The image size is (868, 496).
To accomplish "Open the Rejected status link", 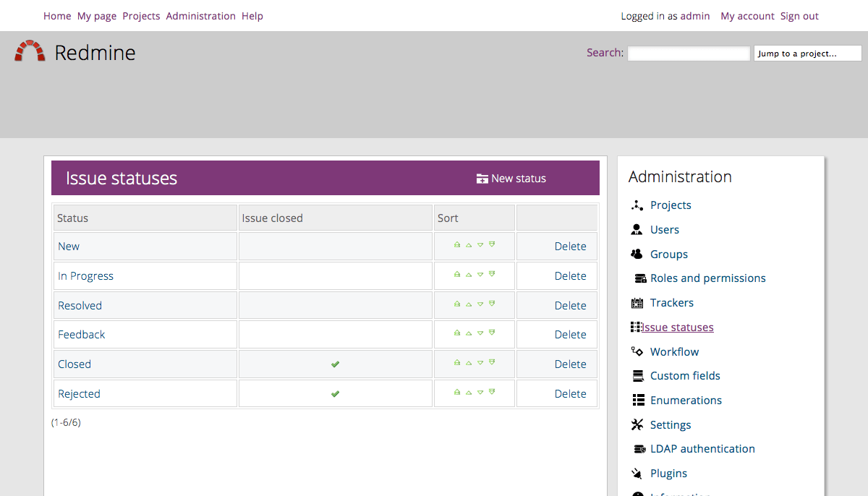I will tap(79, 394).
